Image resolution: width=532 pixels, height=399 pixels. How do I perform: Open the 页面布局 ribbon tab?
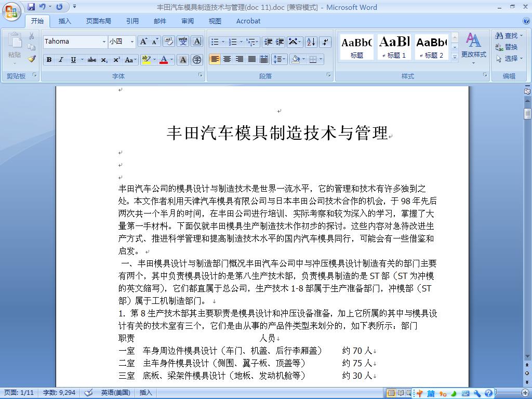pos(98,21)
